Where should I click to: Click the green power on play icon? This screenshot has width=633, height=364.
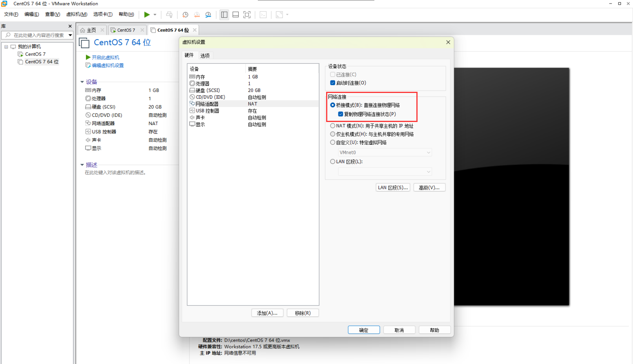pyautogui.click(x=147, y=15)
